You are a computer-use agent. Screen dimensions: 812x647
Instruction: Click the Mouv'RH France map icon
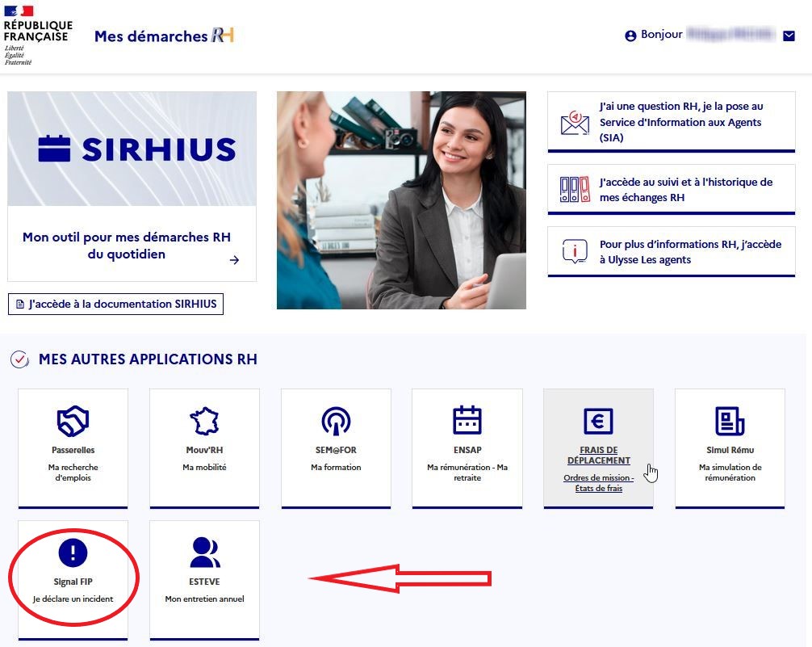coord(204,421)
